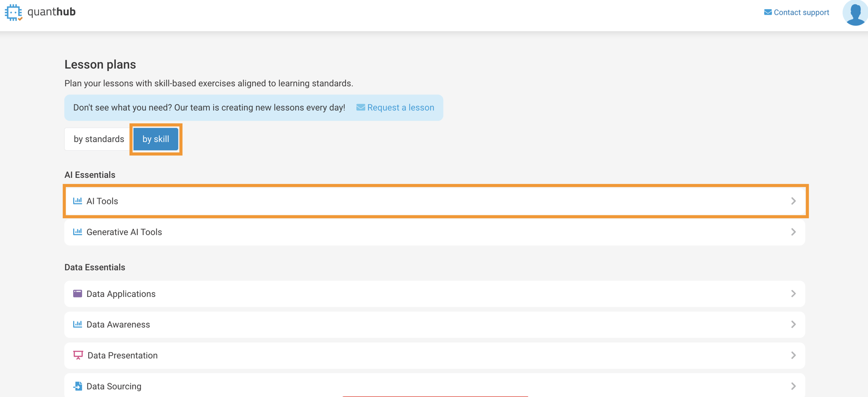Click the Contact support link

[x=801, y=13]
